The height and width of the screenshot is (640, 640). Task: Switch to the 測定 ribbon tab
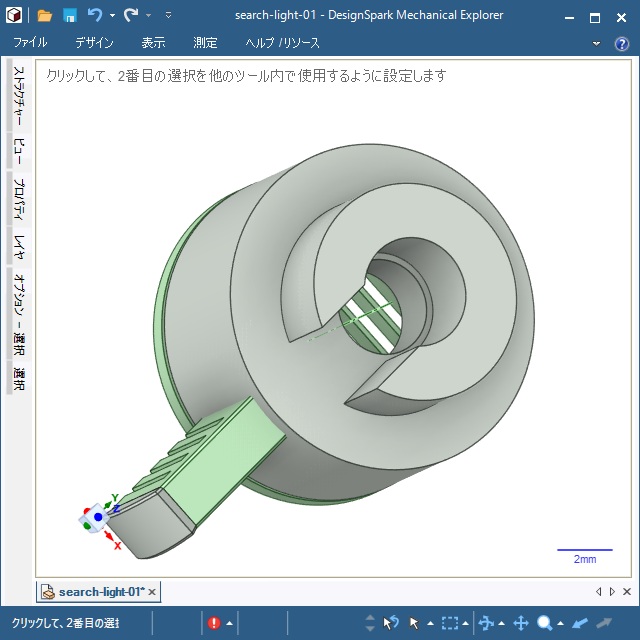[205, 44]
